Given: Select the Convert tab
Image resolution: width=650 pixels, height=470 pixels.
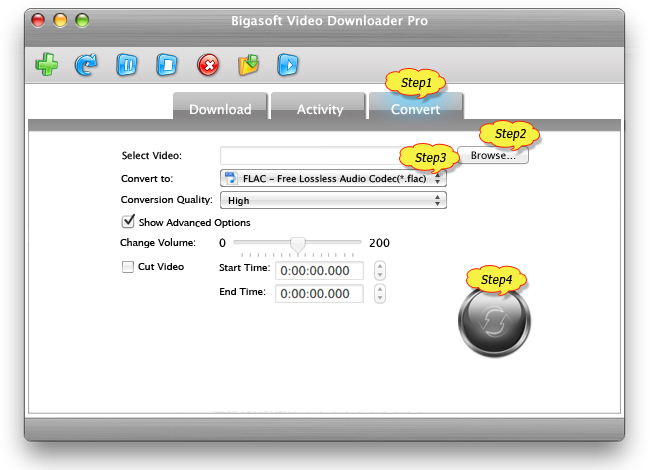Looking at the screenshot, I should (415, 107).
